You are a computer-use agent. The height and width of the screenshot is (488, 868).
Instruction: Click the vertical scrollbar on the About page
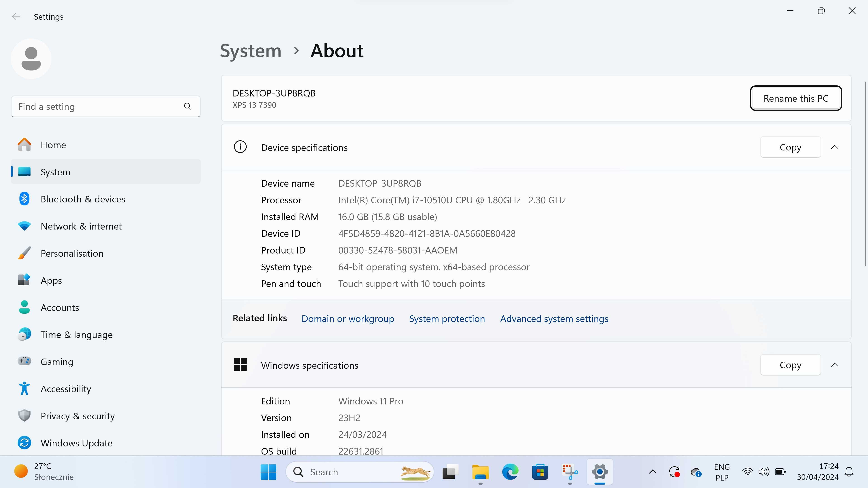tap(865, 174)
